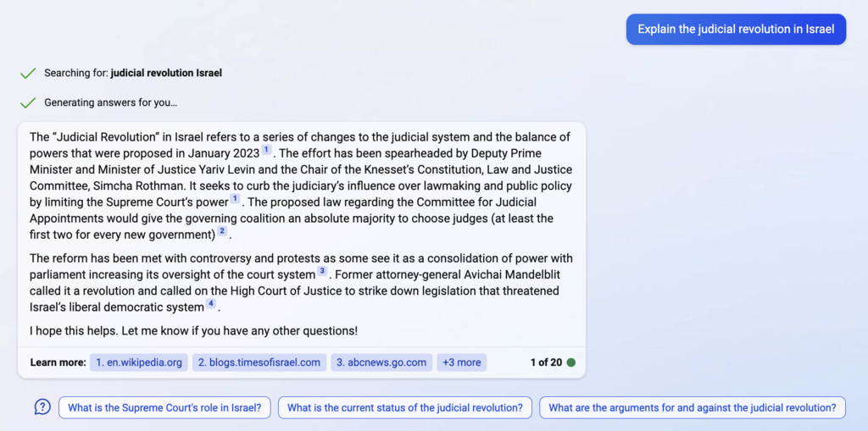This screenshot has width=868, height=431.
Task: Click the bold search query text
Action: tap(166, 73)
